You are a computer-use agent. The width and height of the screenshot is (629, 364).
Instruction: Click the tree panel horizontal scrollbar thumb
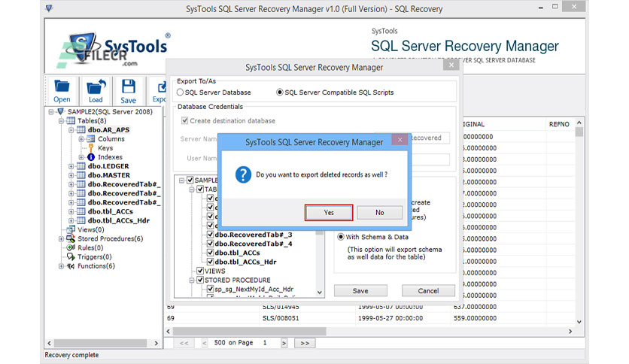pos(100,343)
